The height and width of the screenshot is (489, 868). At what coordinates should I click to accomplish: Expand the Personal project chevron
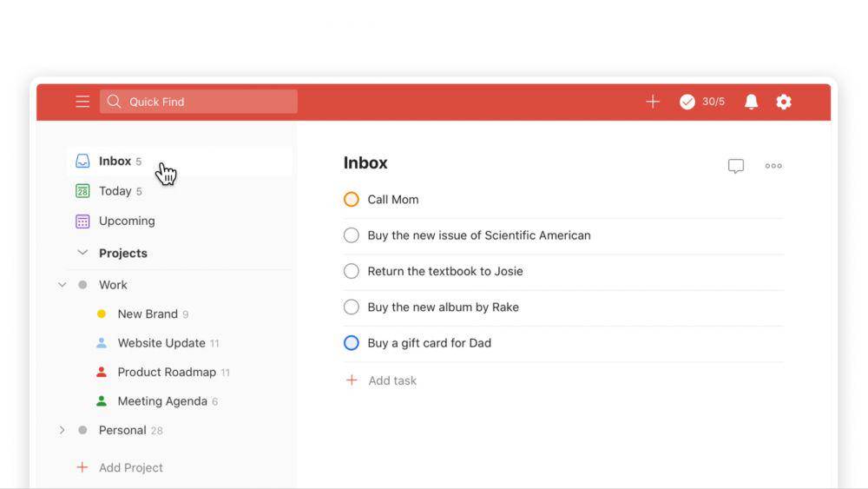tap(62, 430)
